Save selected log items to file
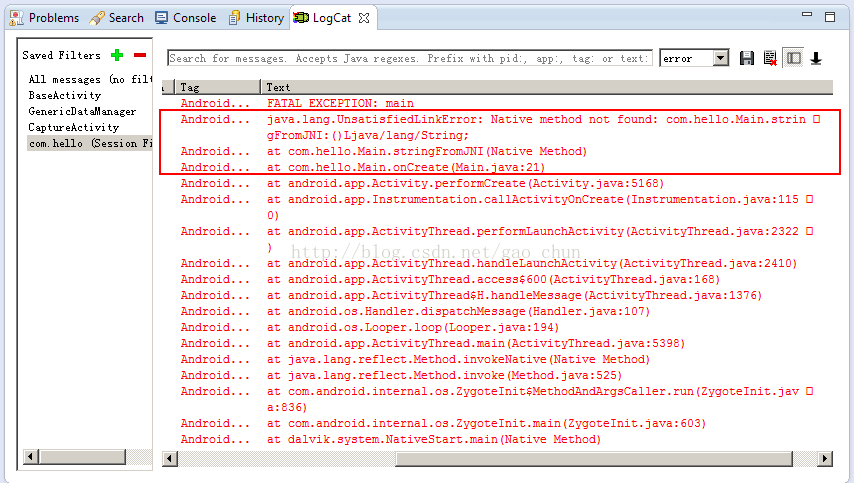Image resolution: width=854 pixels, height=483 pixels. 747,58
